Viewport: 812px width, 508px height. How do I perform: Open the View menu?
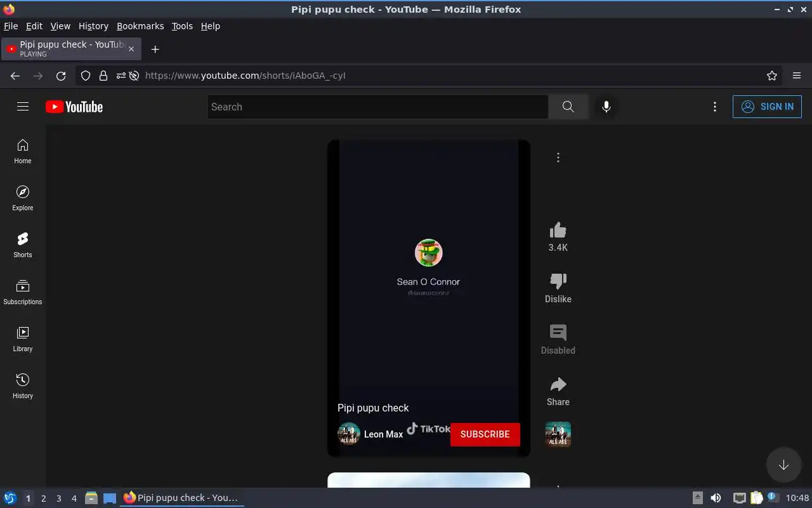pos(60,26)
